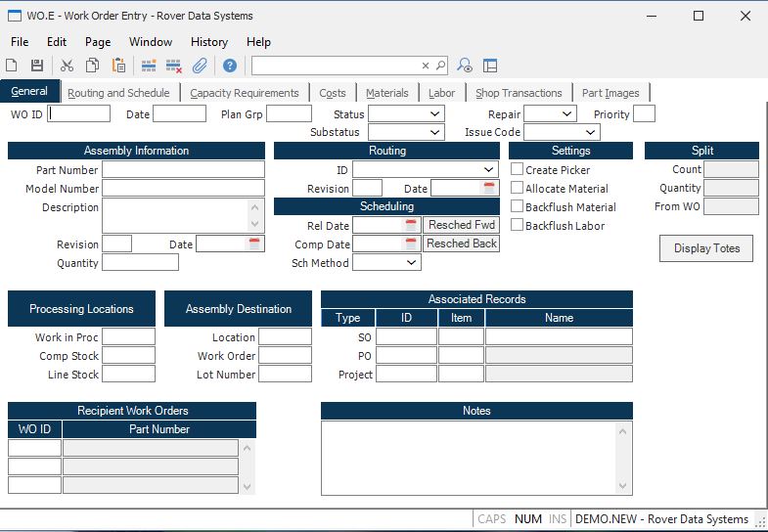This screenshot has width=768, height=532.
Task: Click the New record toolbar icon
Action: [x=12, y=66]
